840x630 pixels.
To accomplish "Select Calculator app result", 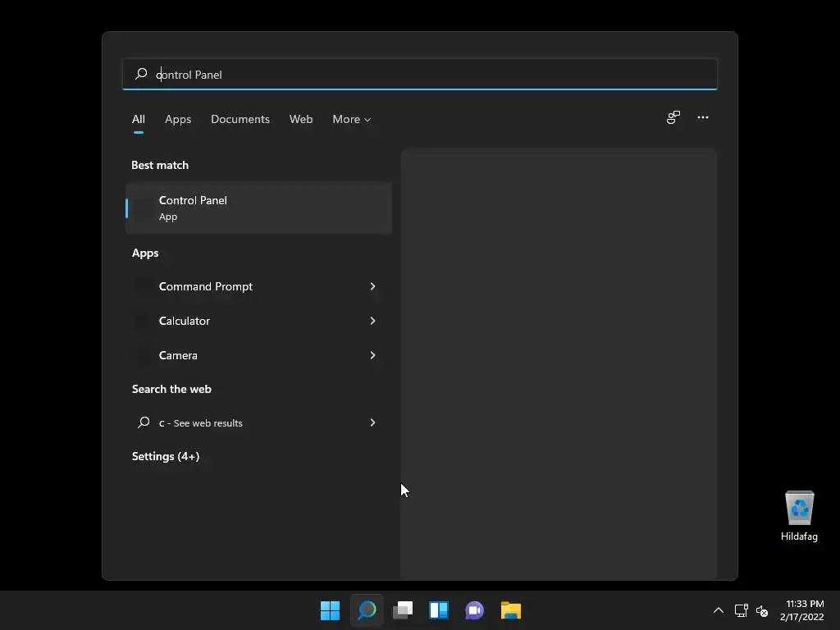I will 185,321.
